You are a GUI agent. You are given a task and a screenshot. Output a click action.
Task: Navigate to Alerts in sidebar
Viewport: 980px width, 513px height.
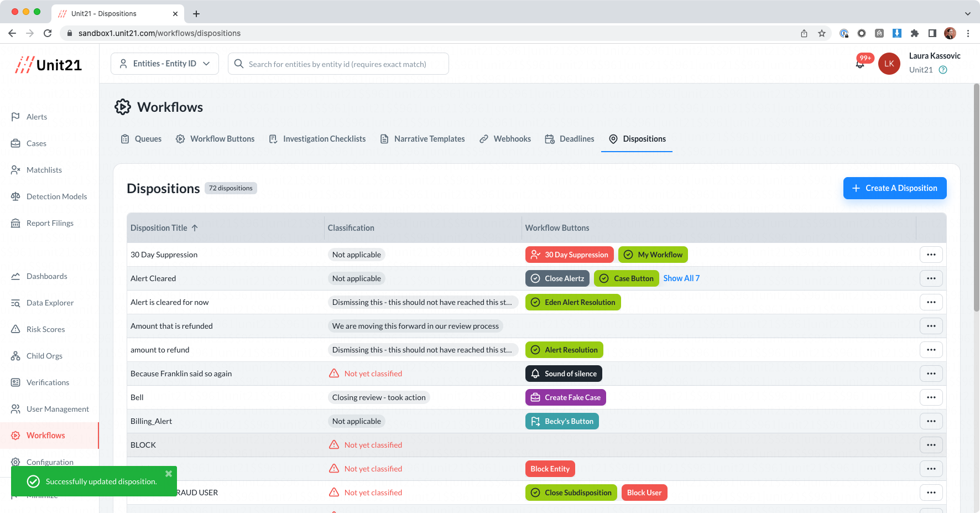pos(37,117)
